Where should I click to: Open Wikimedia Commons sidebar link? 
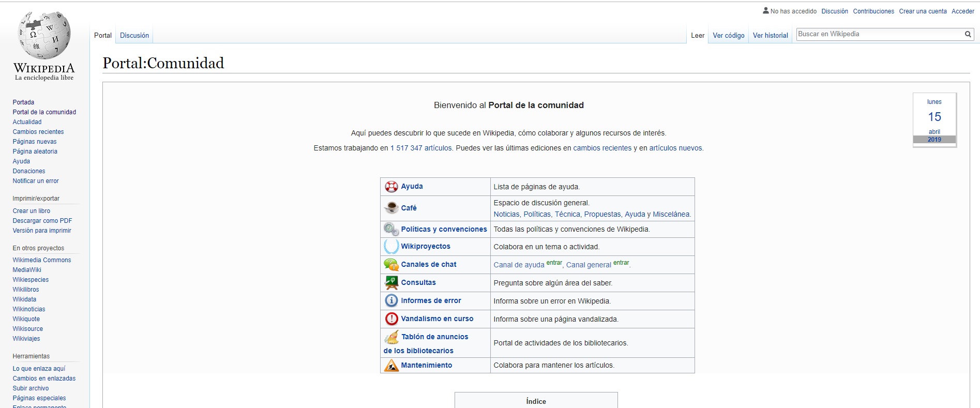click(42, 260)
